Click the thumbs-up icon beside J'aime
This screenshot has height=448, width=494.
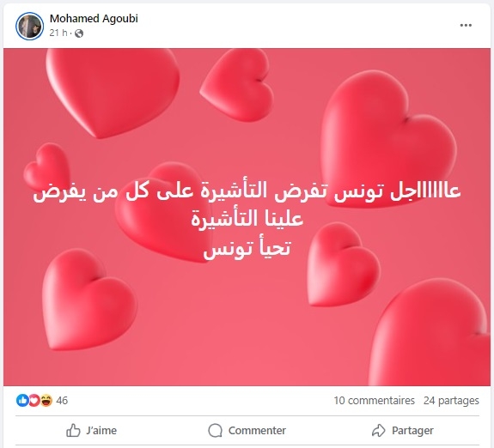coord(73,430)
